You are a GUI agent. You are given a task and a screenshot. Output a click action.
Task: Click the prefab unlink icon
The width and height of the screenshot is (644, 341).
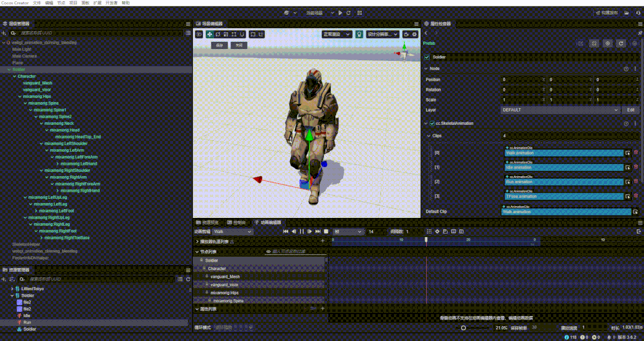594,43
